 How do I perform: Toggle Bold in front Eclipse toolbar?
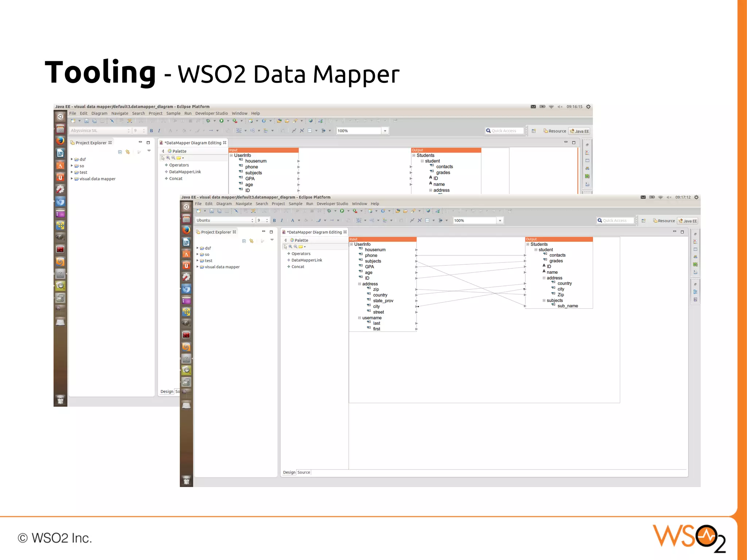tap(274, 220)
